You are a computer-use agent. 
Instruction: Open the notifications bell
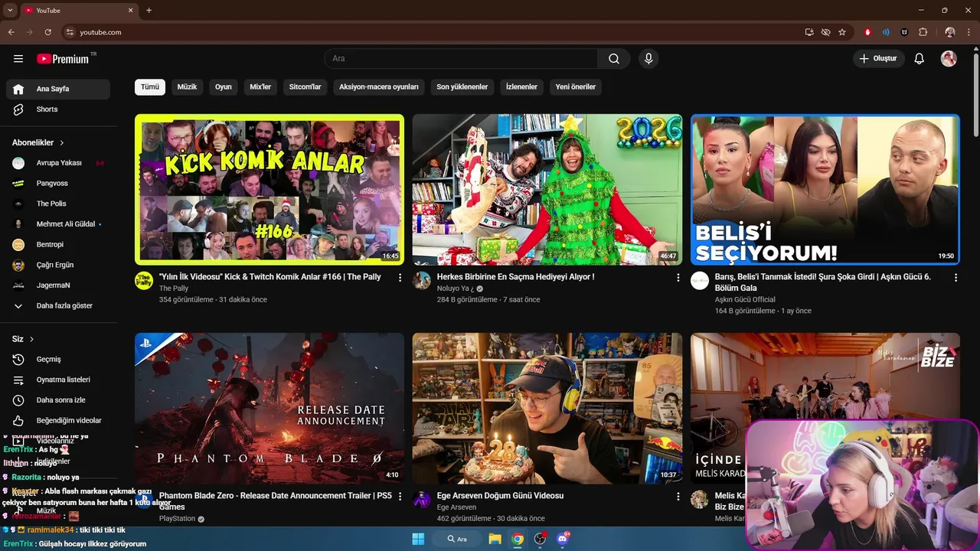[x=920, y=59]
